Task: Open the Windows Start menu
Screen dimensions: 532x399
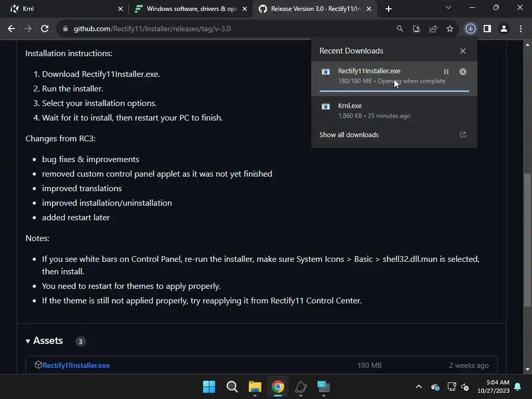Action: pos(209,387)
